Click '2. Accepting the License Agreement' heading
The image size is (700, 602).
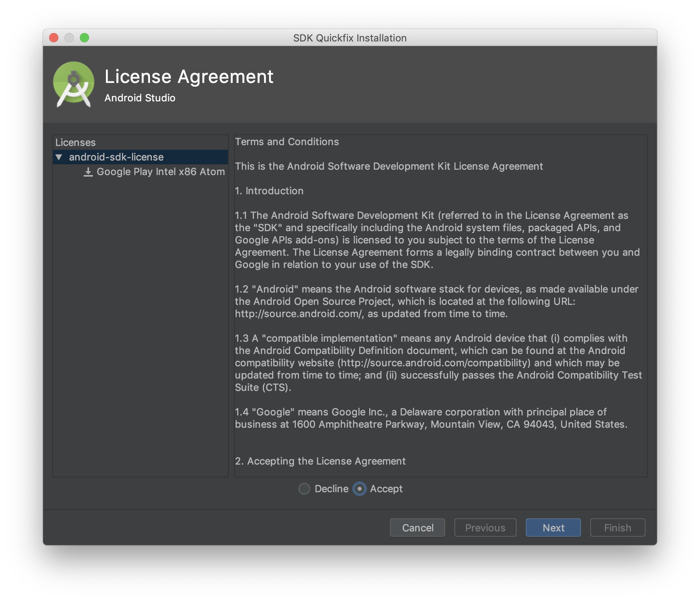[x=320, y=461]
